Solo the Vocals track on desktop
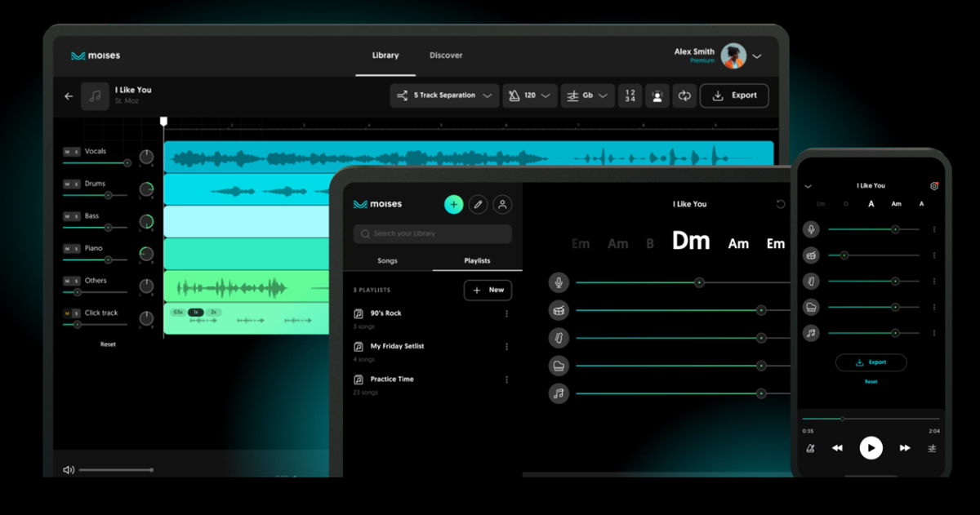The width and height of the screenshot is (980, 515). pos(76,152)
